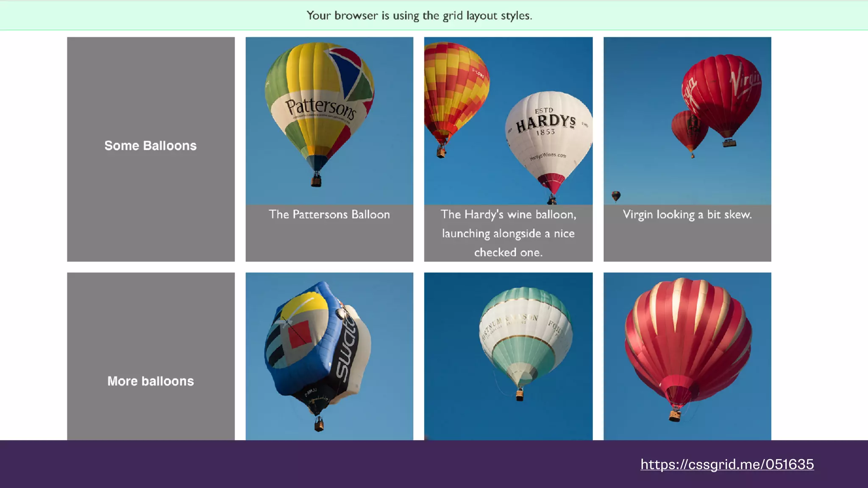Screen dimensions: 868x488
Task: Click the 'More balloons' heading tile
Action: click(150, 381)
